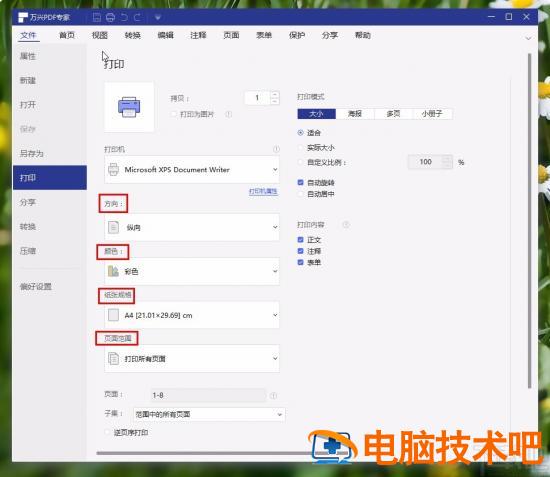Switch to the 注释 ribbon tab
The height and width of the screenshot is (477, 550).
pyautogui.click(x=198, y=35)
